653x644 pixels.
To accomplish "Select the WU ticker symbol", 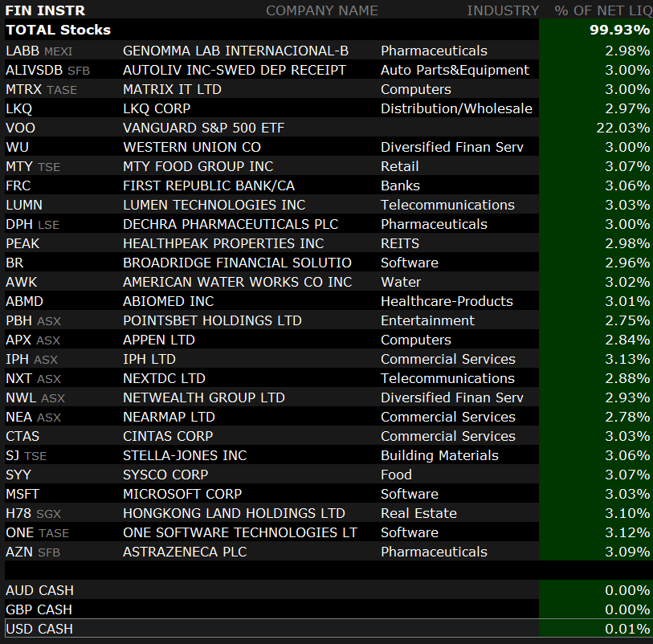I will coord(17,148).
